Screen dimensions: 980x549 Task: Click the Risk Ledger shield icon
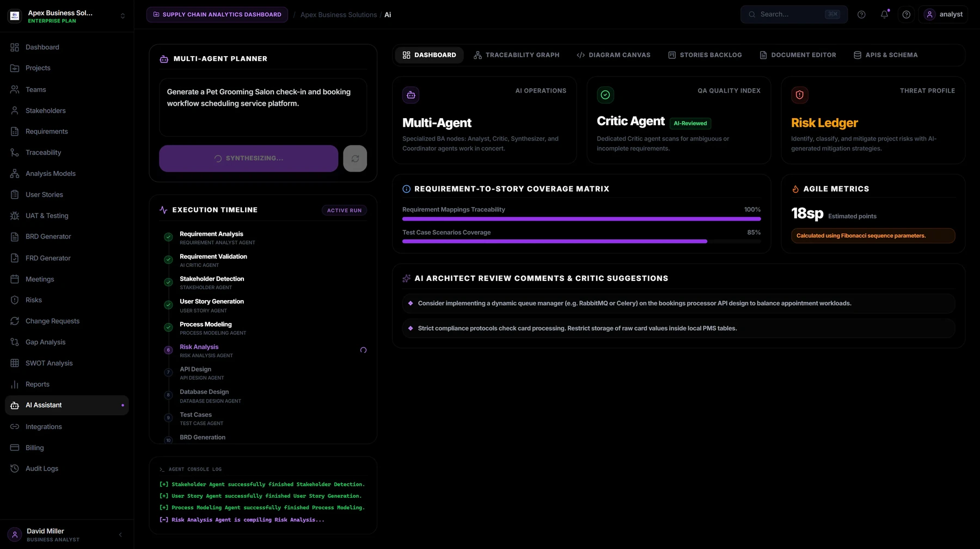coord(800,95)
